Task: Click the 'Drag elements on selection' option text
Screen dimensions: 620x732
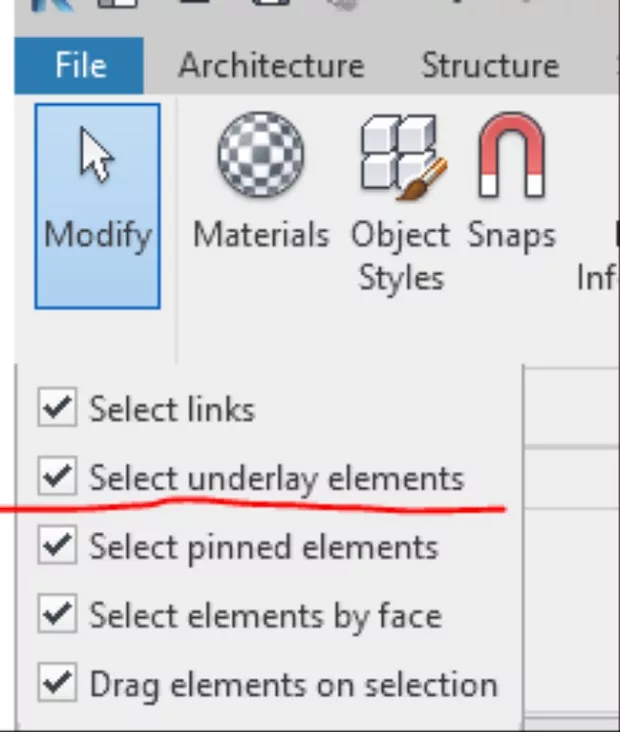Action: [x=293, y=685]
